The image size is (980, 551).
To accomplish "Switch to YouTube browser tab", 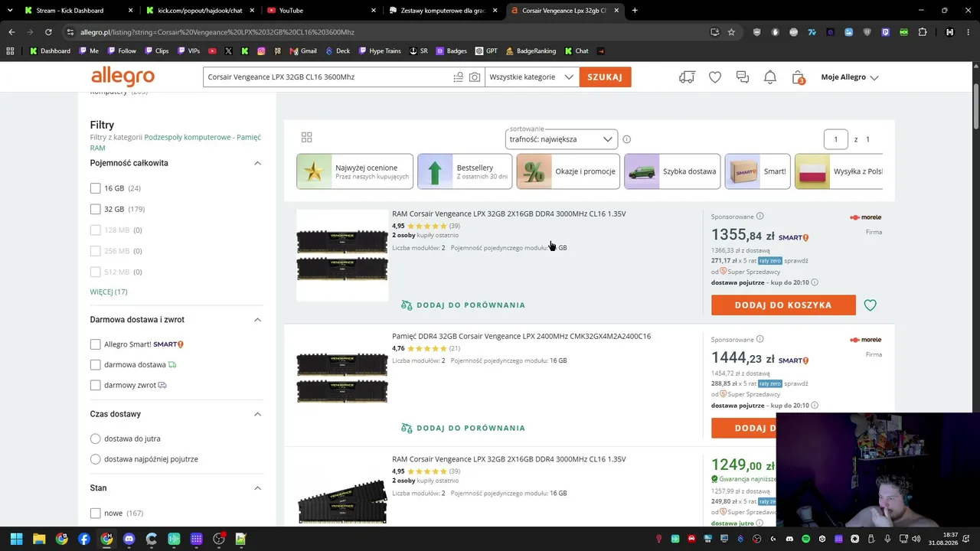I will click(322, 11).
